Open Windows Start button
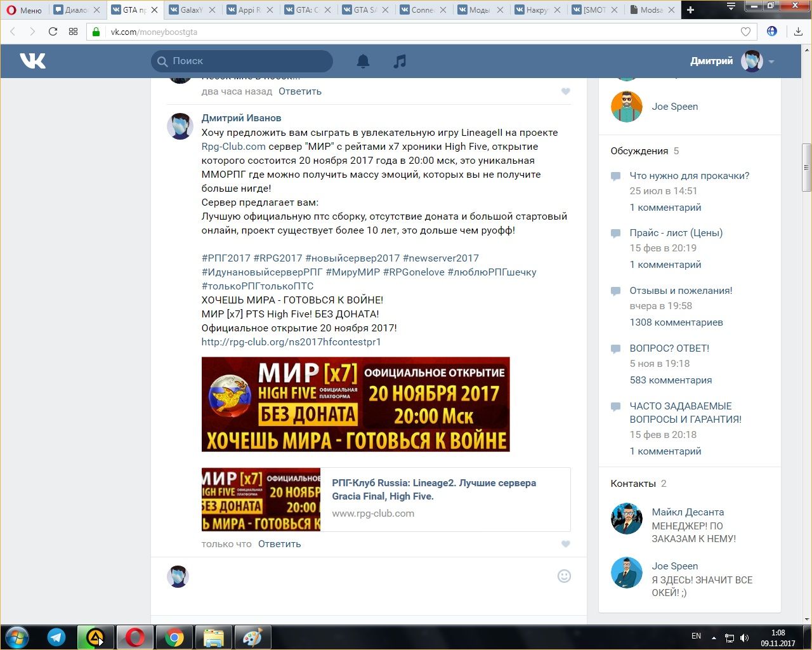812x650 pixels. (16, 637)
